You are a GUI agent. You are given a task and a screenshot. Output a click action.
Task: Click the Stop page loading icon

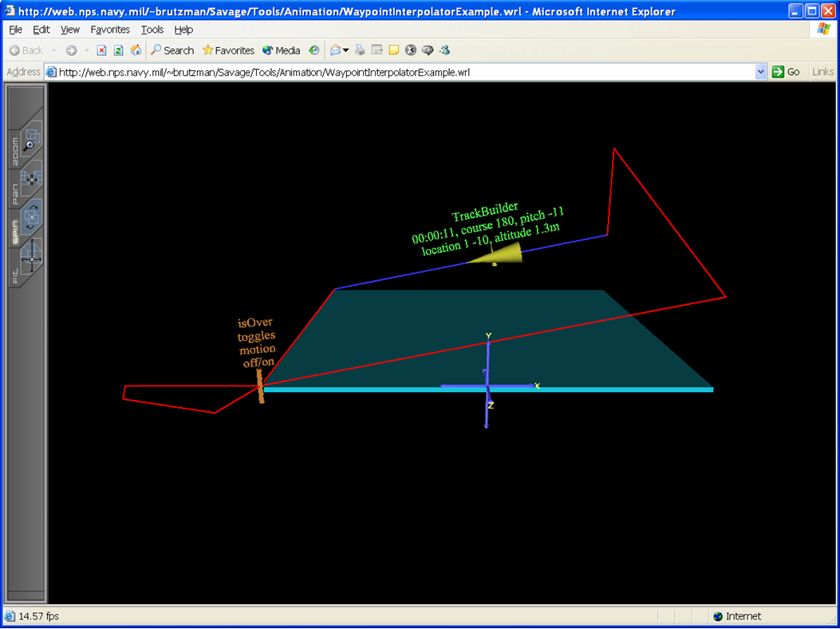click(101, 50)
